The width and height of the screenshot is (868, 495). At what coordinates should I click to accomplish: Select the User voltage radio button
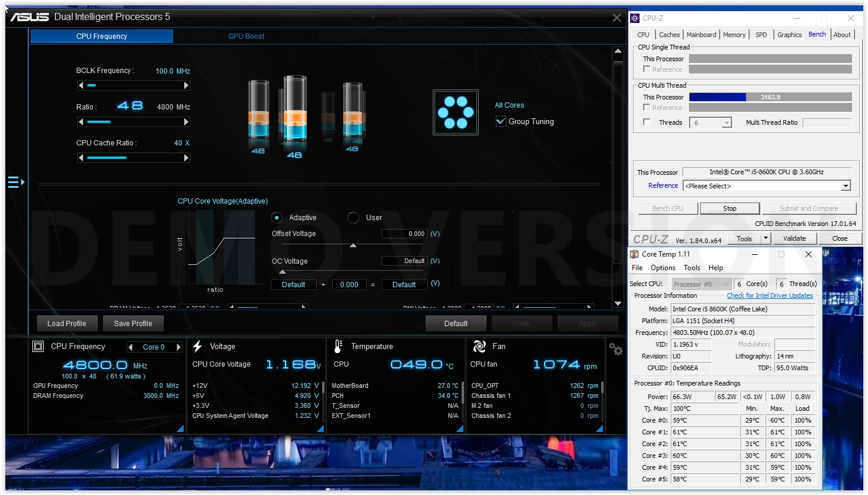[353, 218]
